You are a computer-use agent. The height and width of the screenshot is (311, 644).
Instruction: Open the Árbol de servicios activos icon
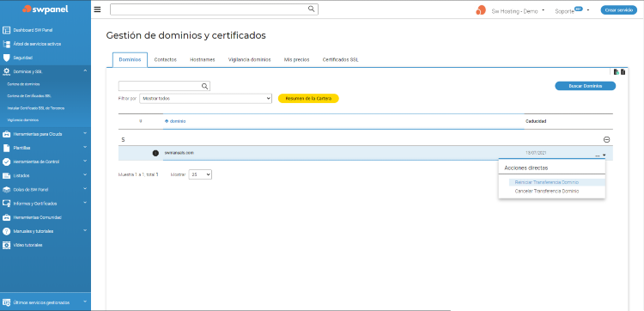tap(6, 44)
